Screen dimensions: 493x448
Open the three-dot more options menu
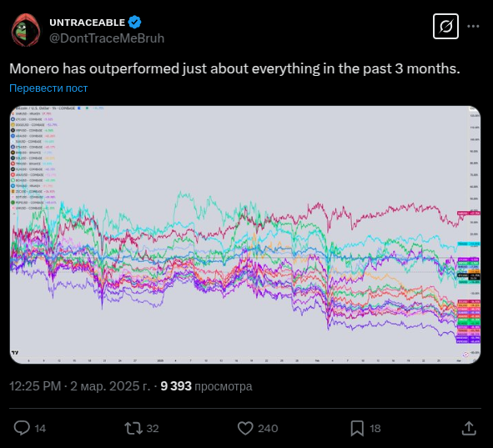click(473, 27)
